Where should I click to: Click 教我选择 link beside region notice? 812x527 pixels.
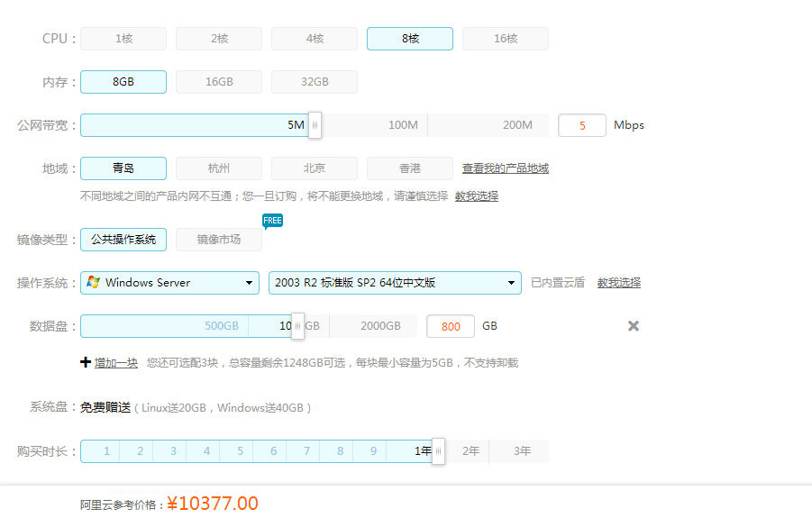click(476, 195)
